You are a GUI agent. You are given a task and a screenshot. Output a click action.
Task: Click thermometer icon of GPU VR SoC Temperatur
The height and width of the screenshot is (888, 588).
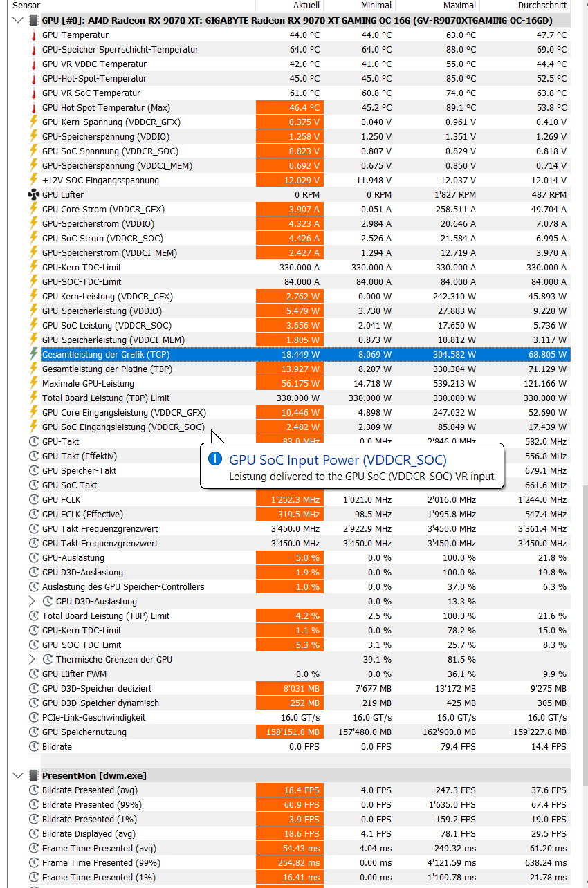pyautogui.click(x=33, y=93)
